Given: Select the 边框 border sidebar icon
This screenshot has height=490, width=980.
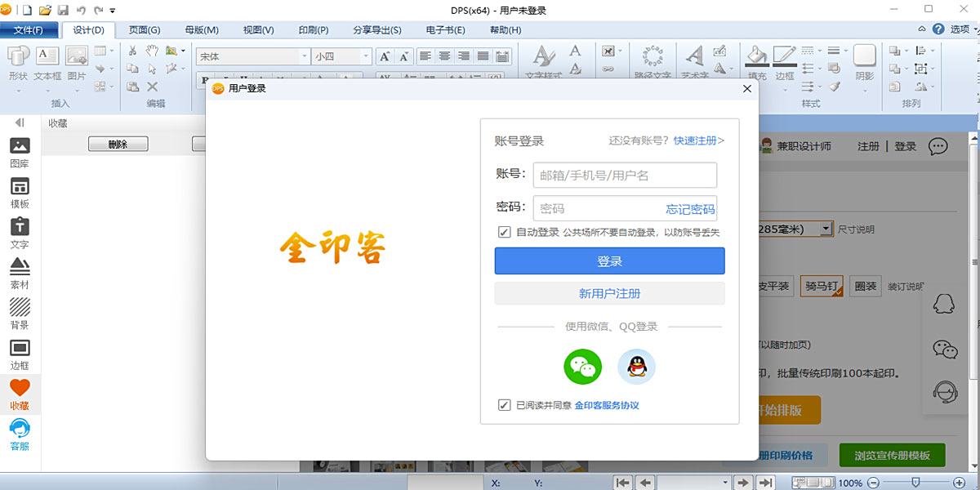Looking at the screenshot, I should click(20, 355).
